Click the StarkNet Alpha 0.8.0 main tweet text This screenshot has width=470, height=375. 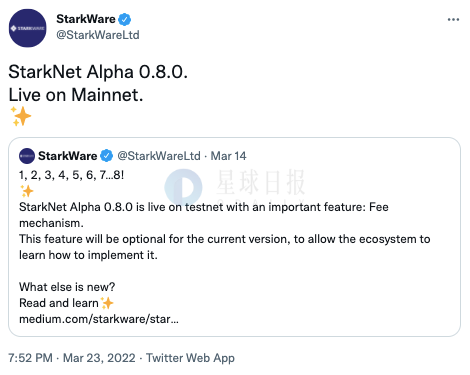pyautogui.click(x=98, y=72)
